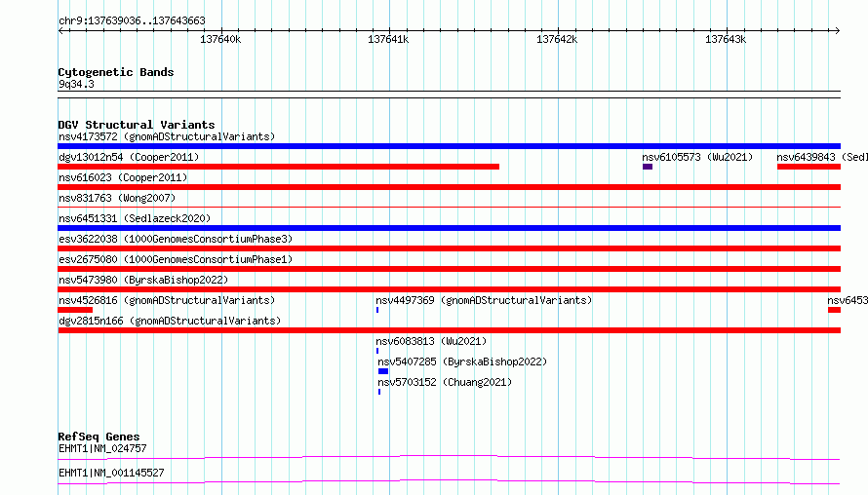
Task: Select the thin red line under nsv831763
Action: [x=449, y=208]
